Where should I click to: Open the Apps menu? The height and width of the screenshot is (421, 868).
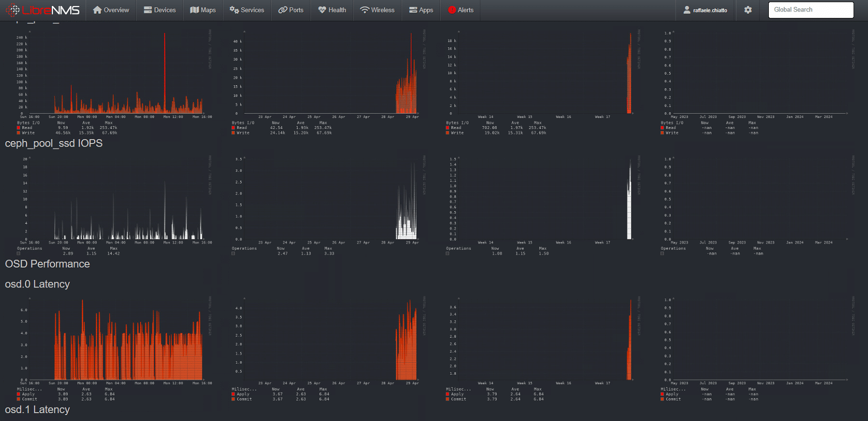[x=421, y=10]
